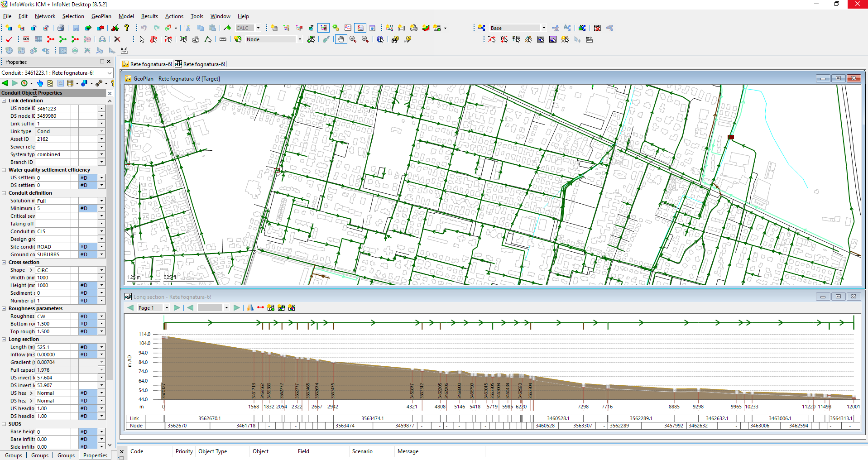This screenshot has width=868, height=460.
Task: Open the Shape CIRC dropdown arrow
Action: (101, 270)
